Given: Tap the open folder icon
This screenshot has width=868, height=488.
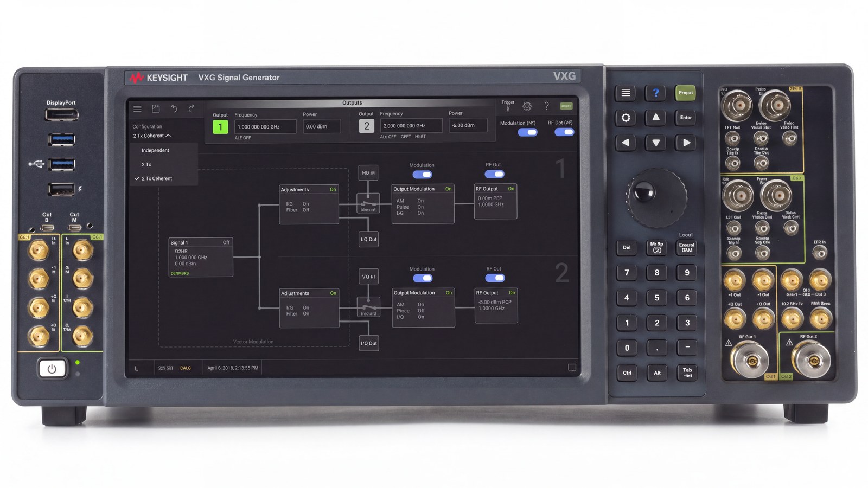Looking at the screenshot, I should [x=156, y=109].
